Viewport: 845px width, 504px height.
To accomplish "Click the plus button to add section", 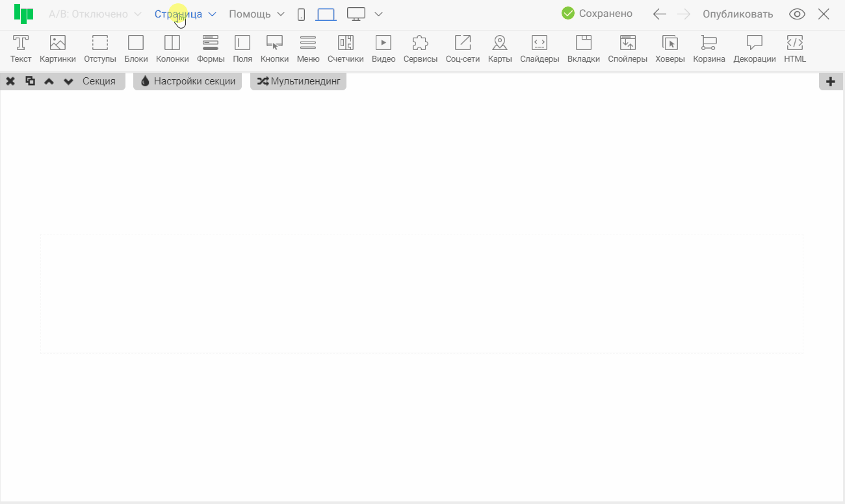I will click(x=830, y=81).
